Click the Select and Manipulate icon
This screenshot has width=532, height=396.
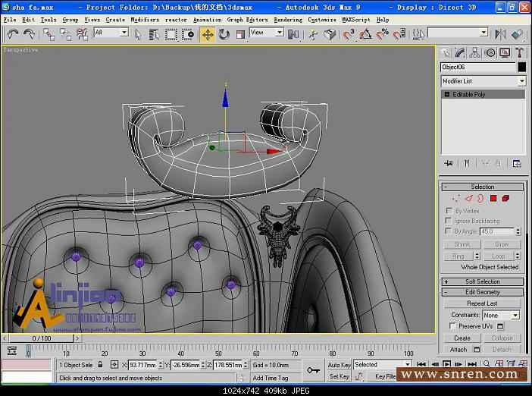tap(313, 34)
